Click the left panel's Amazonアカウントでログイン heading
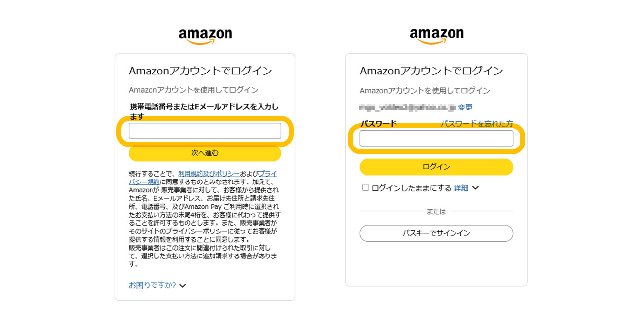The width and height of the screenshot is (644, 330). coord(200,71)
